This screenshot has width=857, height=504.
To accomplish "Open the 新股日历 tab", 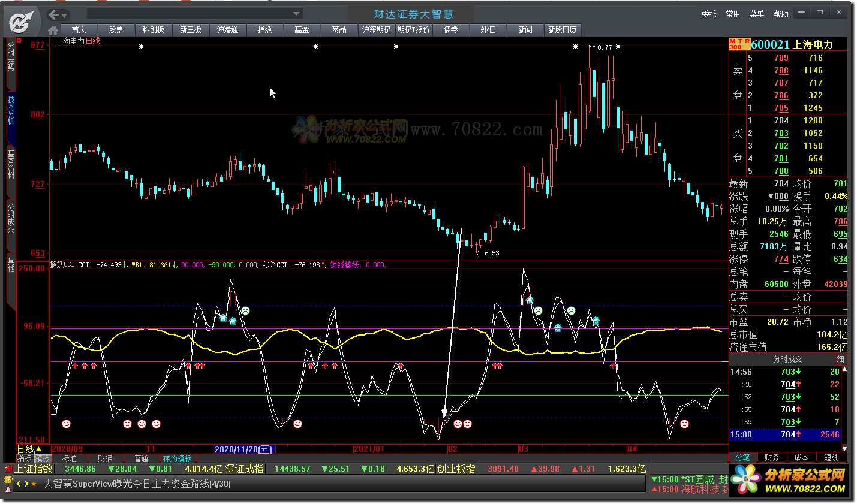I will point(562,29).
